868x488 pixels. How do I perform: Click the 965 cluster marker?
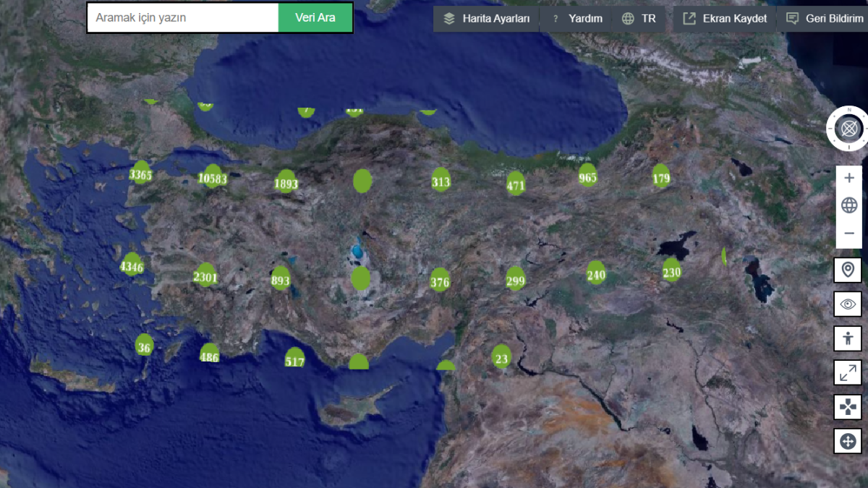pyautogui.click(x=588, y=176)
